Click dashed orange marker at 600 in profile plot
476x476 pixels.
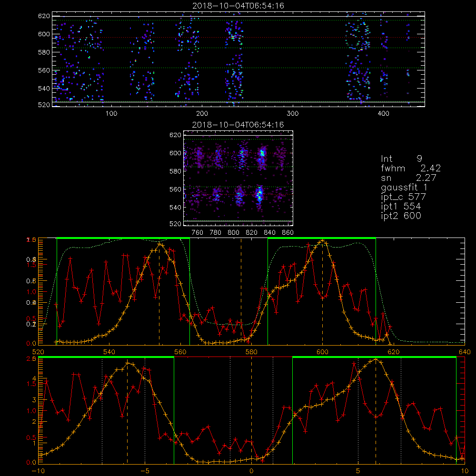tap(322, 292)
